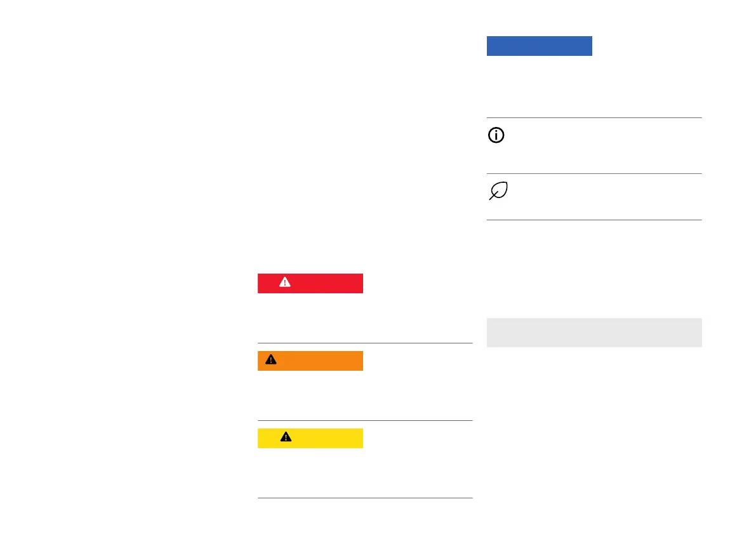Click the divider line just above the orange banner
756x558 pixels.
point(365,343)
